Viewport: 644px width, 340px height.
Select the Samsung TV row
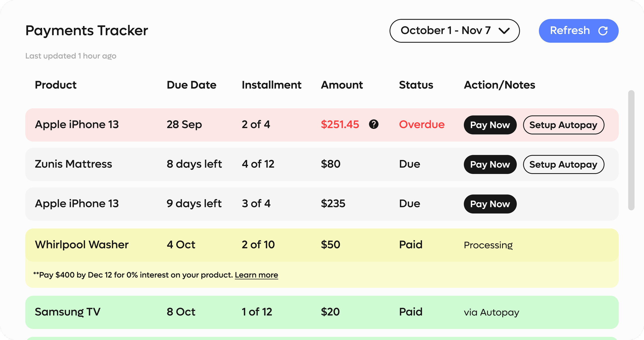pos(67,312)
